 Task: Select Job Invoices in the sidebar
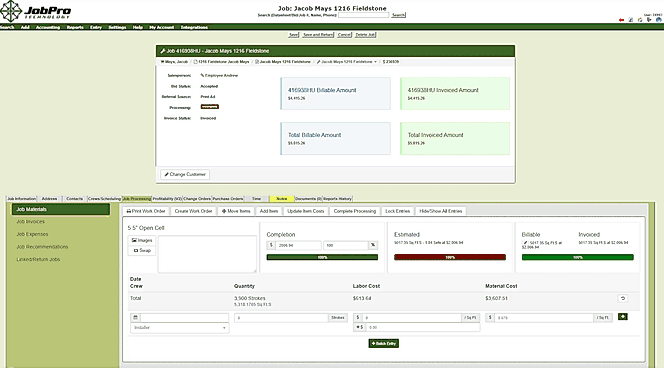pos(30,221)
